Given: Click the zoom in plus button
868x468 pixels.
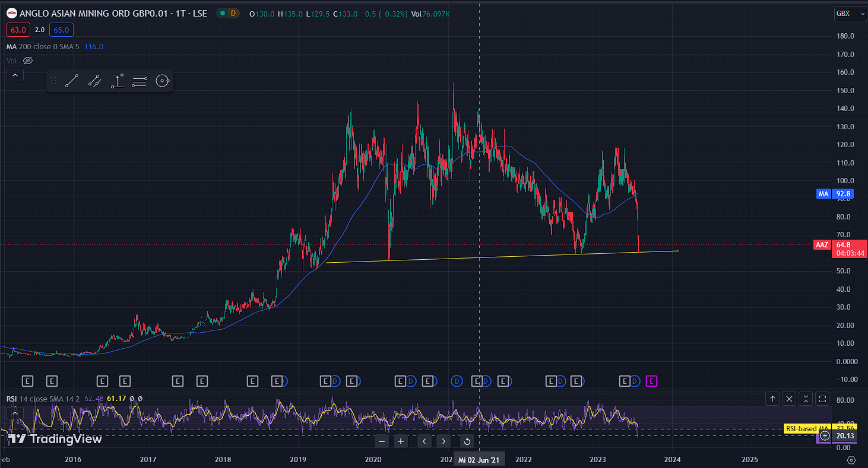Looking at the screenshot, I should (401, 441).
